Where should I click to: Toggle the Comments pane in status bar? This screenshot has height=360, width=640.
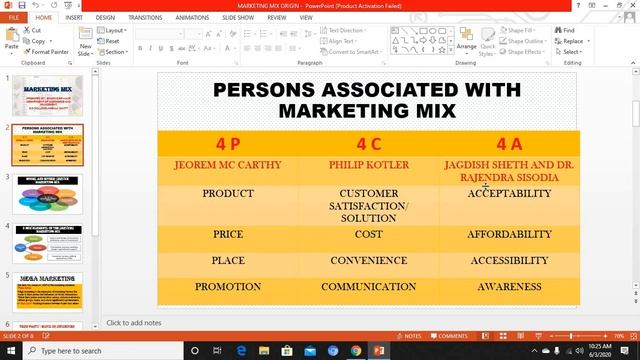[x=449, y=336]
